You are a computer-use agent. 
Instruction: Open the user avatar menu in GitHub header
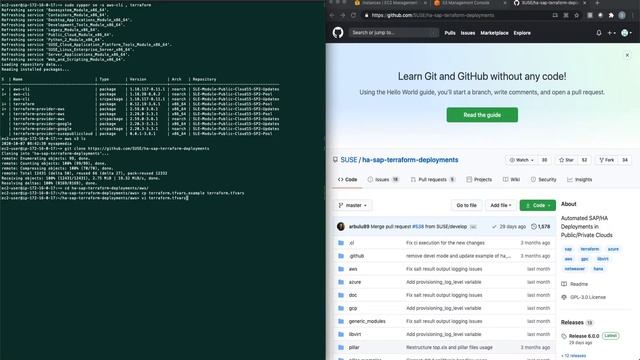click(627, 33)
